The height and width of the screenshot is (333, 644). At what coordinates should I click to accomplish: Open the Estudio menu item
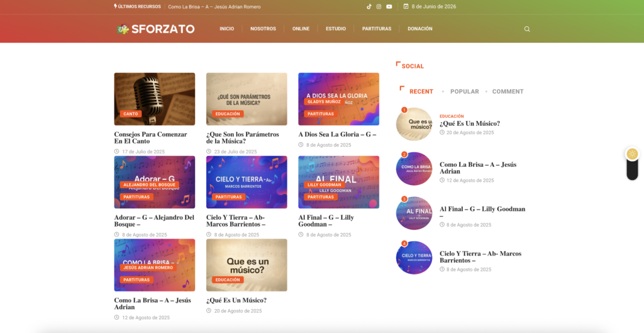tap(336, 29)
